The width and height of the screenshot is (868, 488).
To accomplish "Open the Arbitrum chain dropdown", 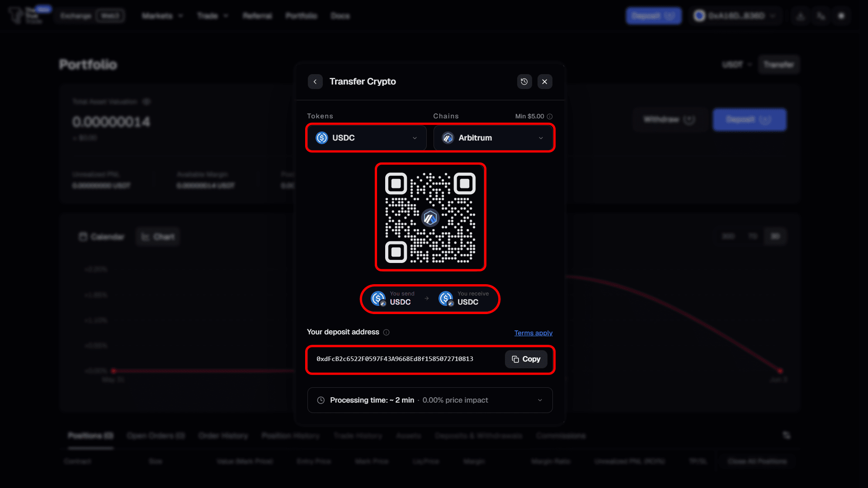I will point(493,138).
